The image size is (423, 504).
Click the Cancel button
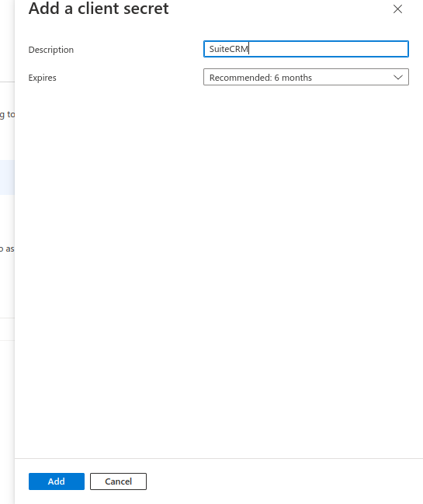point(118,481)
